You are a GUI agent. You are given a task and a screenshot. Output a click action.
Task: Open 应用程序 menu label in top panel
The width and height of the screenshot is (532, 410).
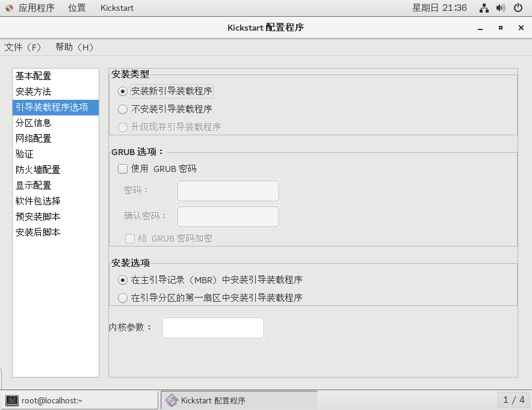coord(36,8)
